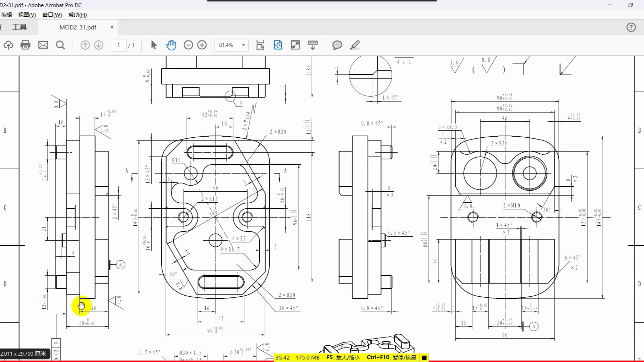Image resolution: width=644 pixels, height=362 pixels.
Task: Click the 29.700 厘米 page size indicator
Action: 23,354
